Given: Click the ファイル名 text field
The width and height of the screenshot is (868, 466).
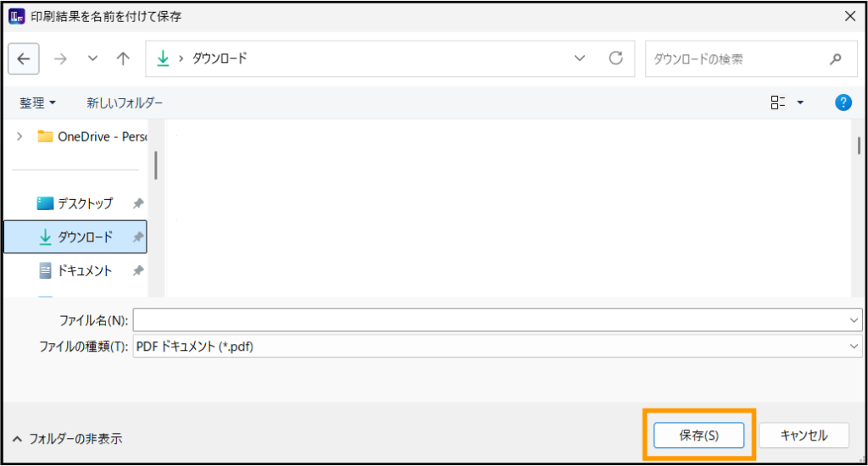Looking at the screenshot, I should (490, 319).
